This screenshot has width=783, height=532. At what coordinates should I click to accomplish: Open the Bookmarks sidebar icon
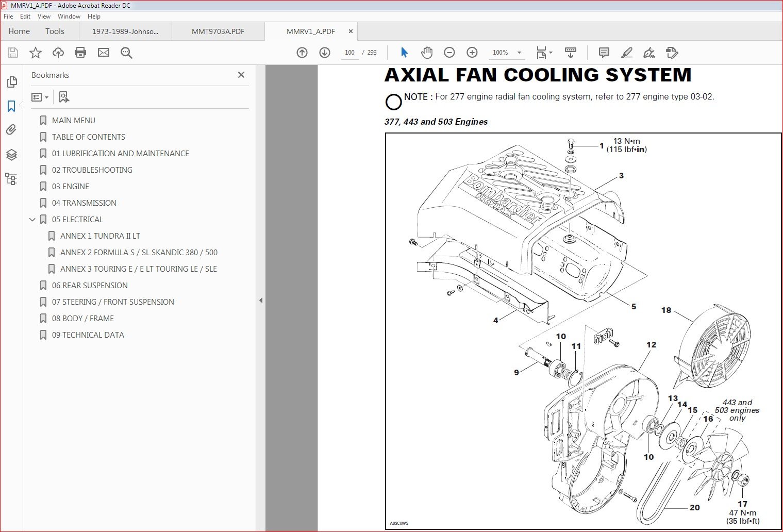click(x=11, y=106)
